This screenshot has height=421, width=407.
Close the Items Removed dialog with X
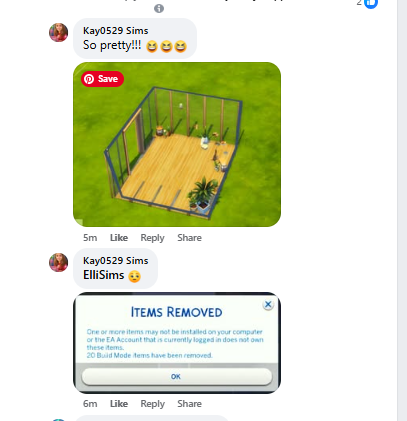pyautogui.click(x=268, y=304)
